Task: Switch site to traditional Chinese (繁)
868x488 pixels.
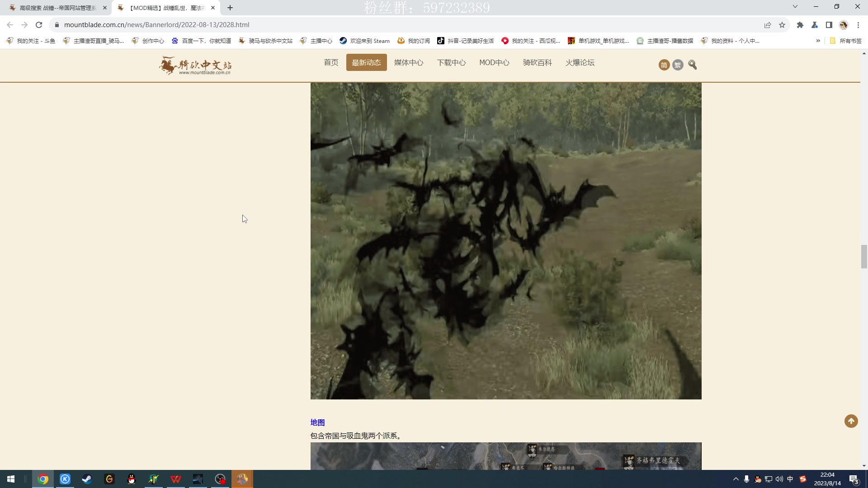Action: coord(678,65)
